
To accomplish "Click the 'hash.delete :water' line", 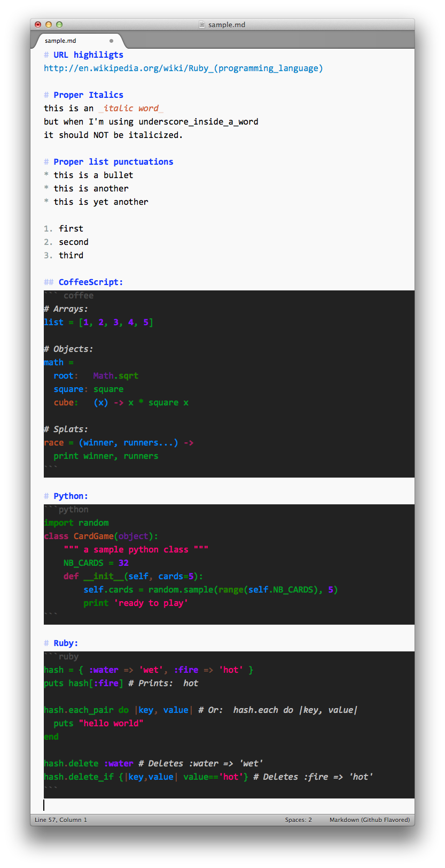I will (153, 764).
